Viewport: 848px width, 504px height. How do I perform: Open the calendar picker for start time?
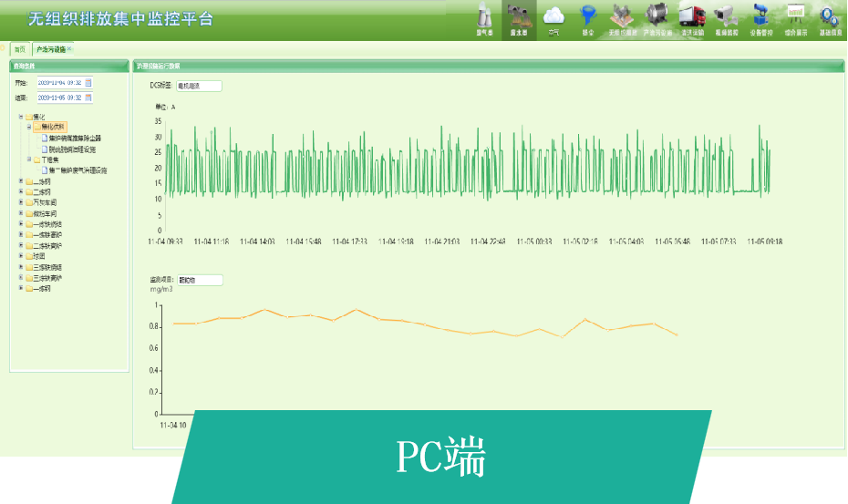click(88, 83)
